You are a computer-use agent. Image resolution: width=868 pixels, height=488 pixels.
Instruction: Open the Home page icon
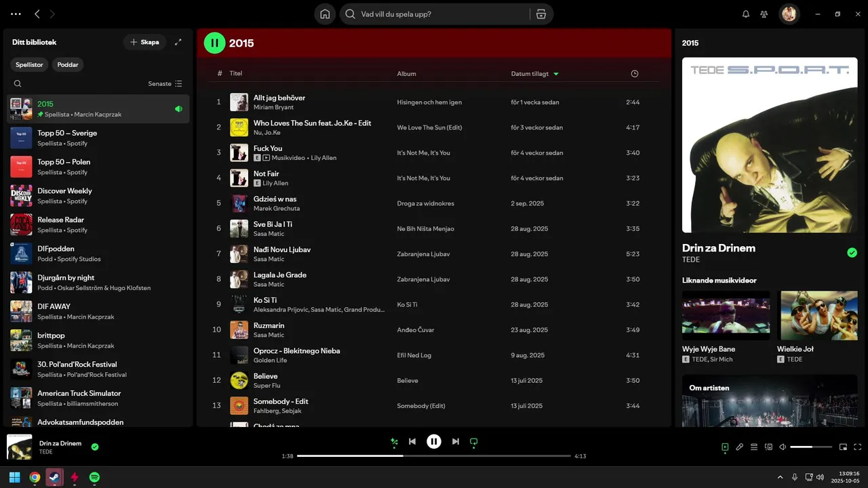[325, 14]
